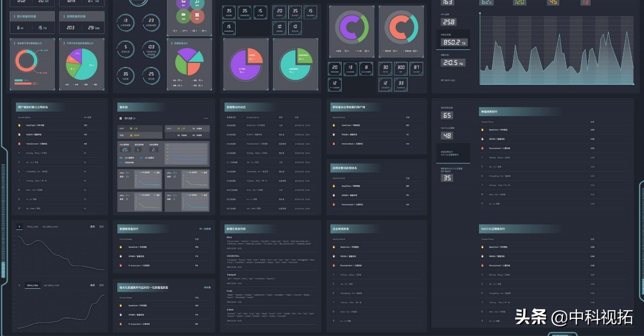Expand the lower loss chart with right arrow

pos(19,286)
